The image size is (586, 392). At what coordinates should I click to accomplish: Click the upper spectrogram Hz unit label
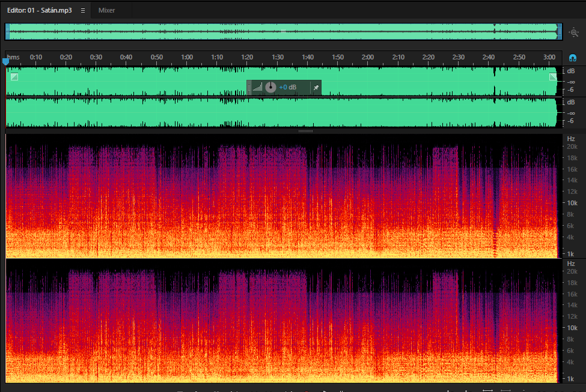571,139
